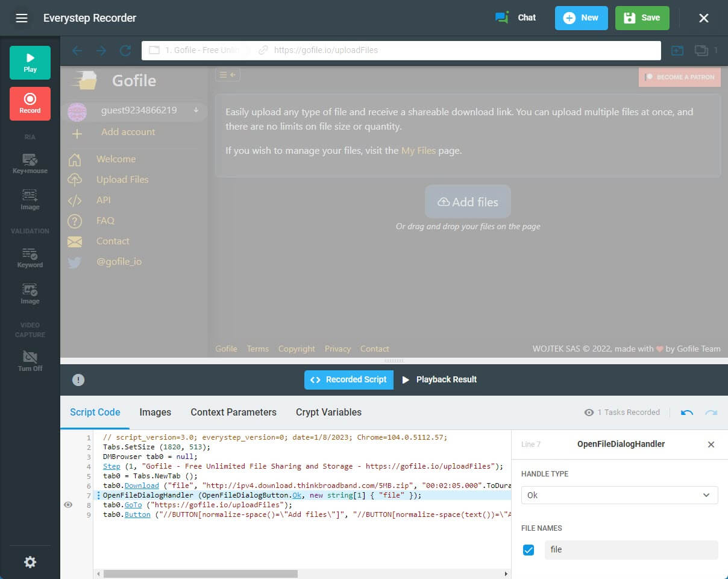Select the Keyword validation tool

point(30,258)
